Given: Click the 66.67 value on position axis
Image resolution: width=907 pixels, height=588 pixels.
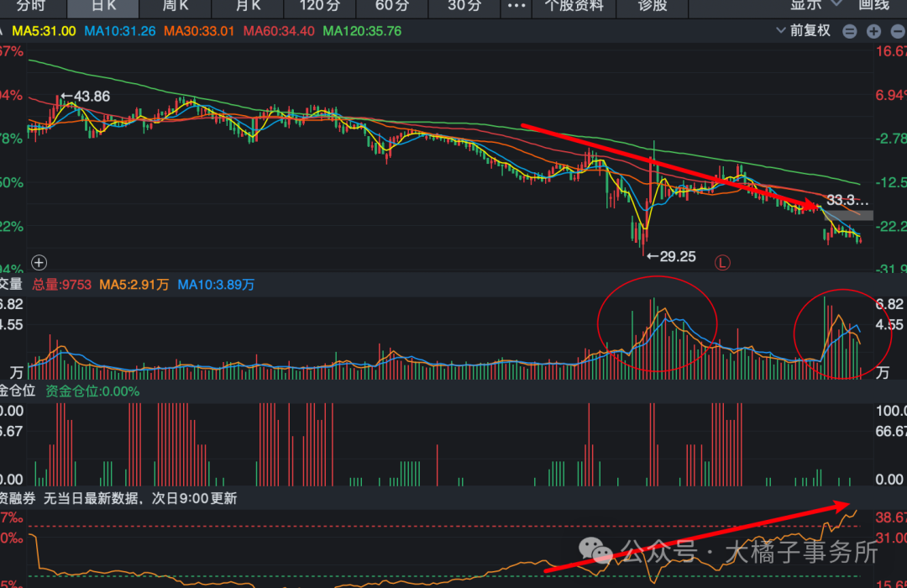Looking at the screenshot, I should pyautogui.click(x=891, y=432).
